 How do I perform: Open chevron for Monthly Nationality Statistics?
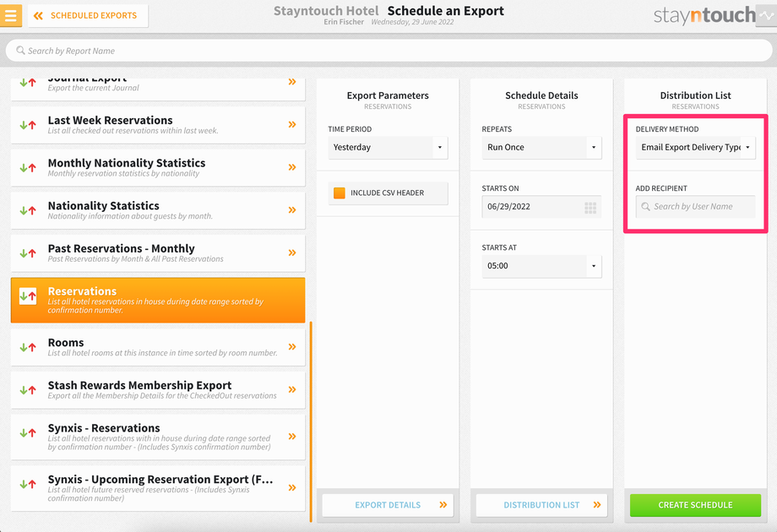[292, 167]
